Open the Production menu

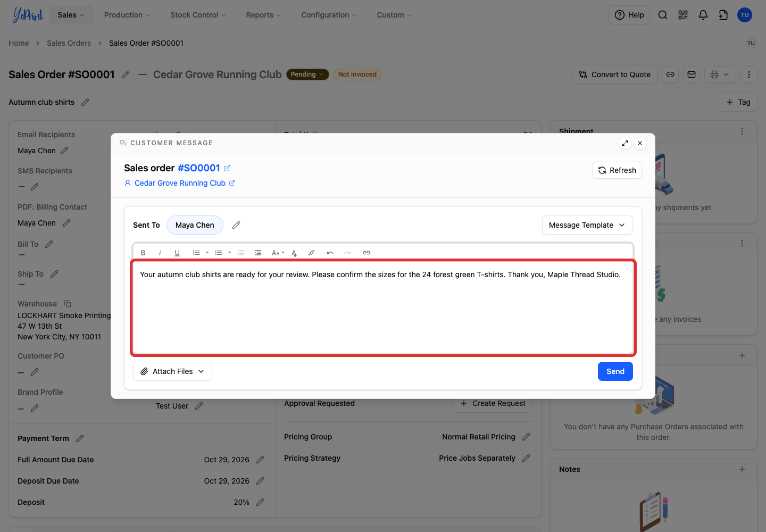click(x=127, y=15)
